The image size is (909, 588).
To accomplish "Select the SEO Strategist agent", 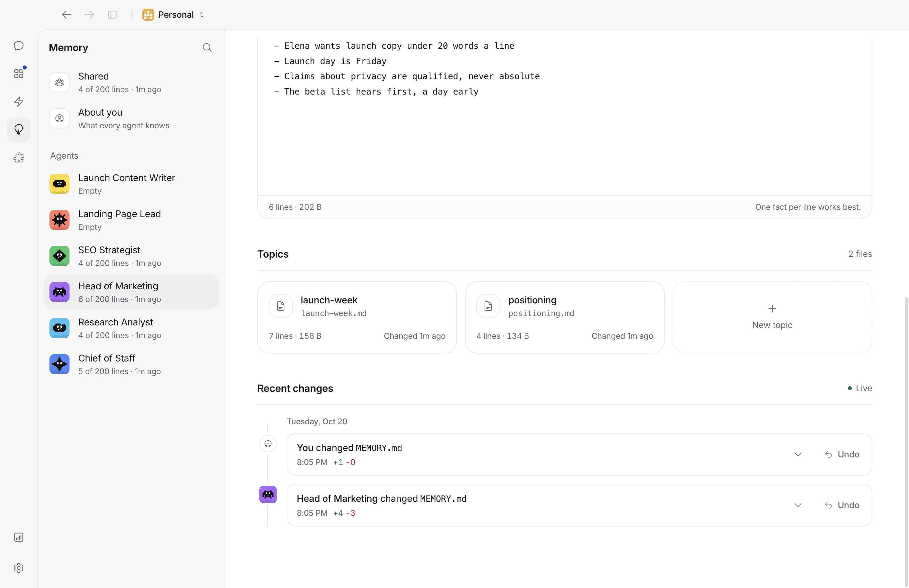I will pyautogui.click(x=131, y=256).
